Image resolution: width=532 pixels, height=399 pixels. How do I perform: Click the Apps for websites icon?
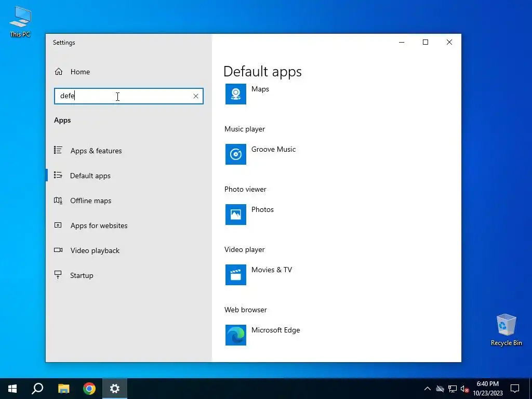point(58,225)
